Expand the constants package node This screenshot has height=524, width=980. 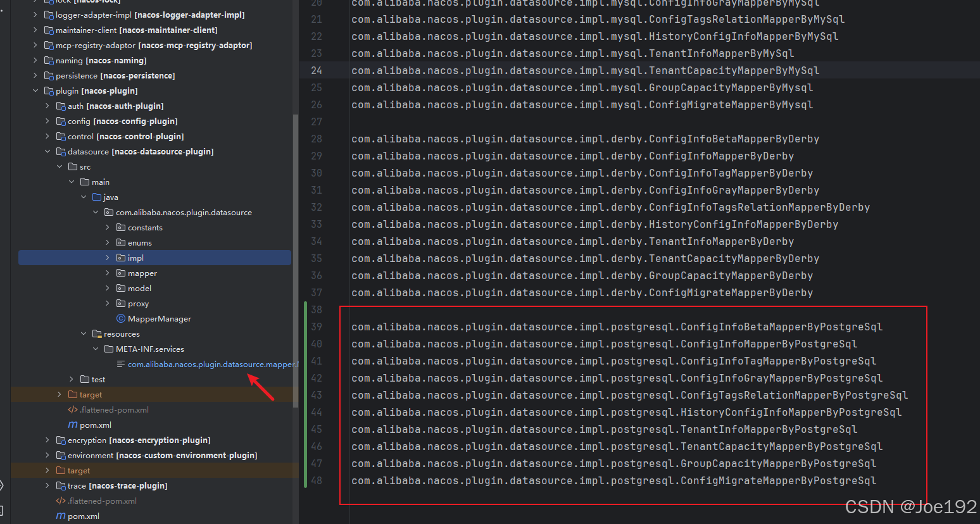108,227
